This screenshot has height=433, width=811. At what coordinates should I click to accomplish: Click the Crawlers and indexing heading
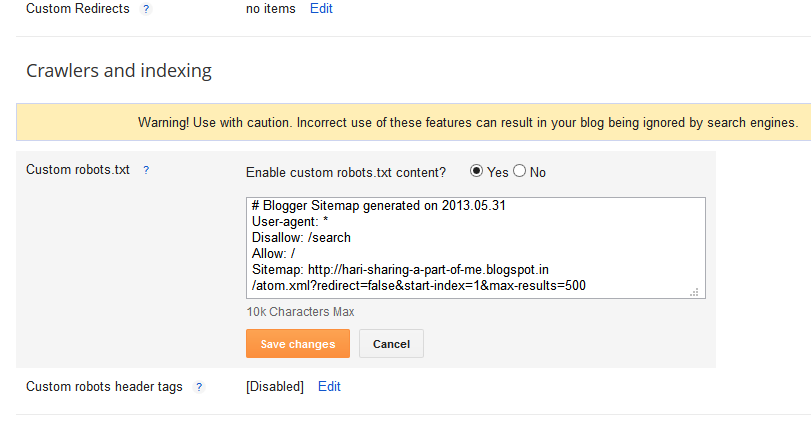pyautogui.click(x=119, y=70)
